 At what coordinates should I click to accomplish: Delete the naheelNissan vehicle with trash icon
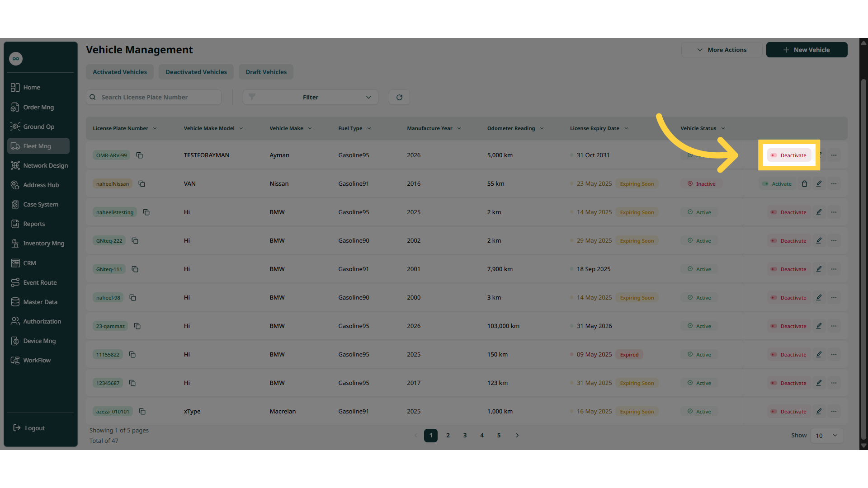coord(804,183)
